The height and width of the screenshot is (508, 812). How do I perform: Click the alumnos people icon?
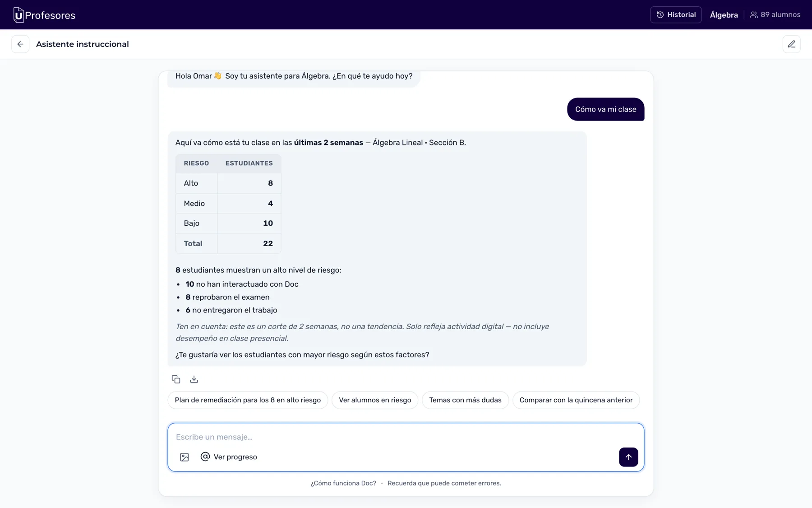(754, 15)
